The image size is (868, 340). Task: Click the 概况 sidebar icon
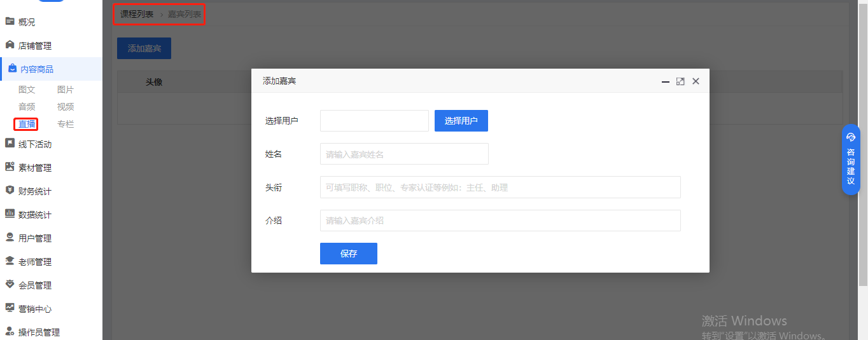[x=10, y=22]
